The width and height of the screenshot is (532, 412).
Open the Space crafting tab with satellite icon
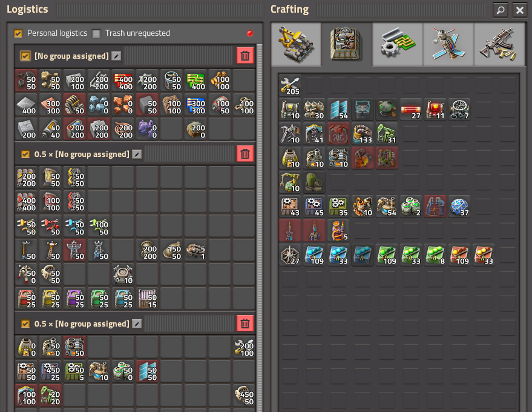coord(448,44)
